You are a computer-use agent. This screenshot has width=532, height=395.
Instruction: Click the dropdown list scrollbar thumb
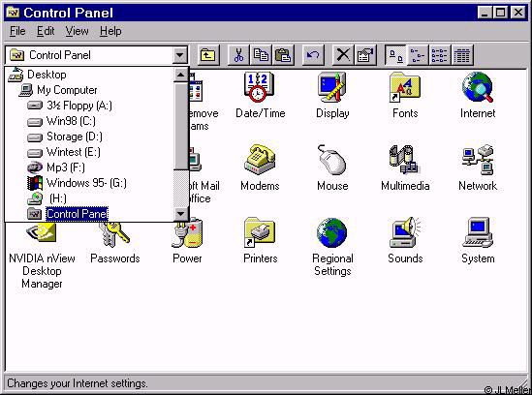[x=180, y=126]
